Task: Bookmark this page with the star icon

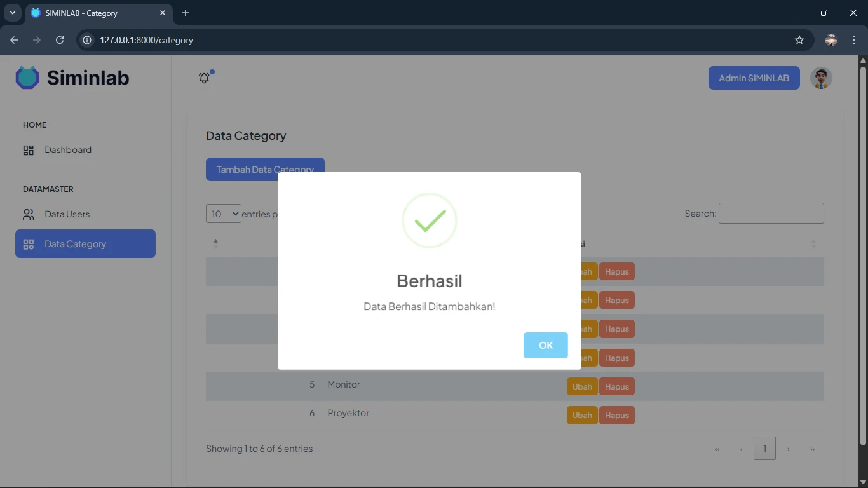Action: pos(799,40)
